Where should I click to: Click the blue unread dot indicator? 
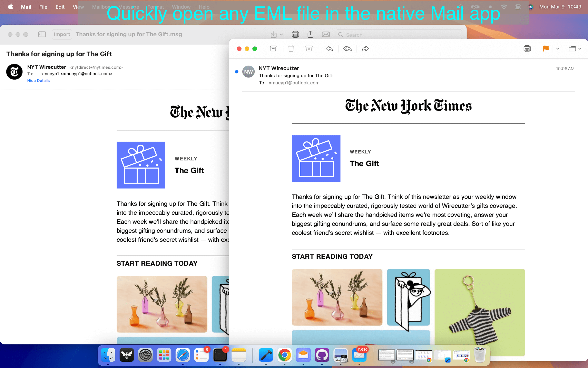[x=236, y=72]
